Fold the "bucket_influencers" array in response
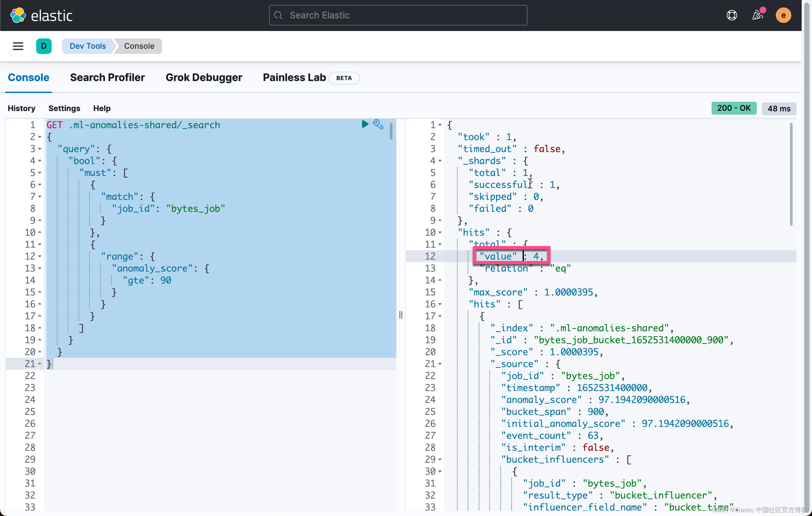 [x=440, y=460]
